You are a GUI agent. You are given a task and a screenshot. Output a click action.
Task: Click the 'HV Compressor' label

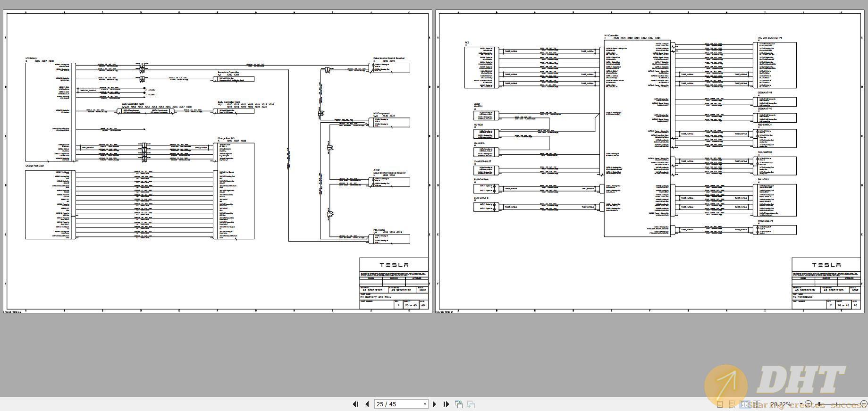[382, 113]
